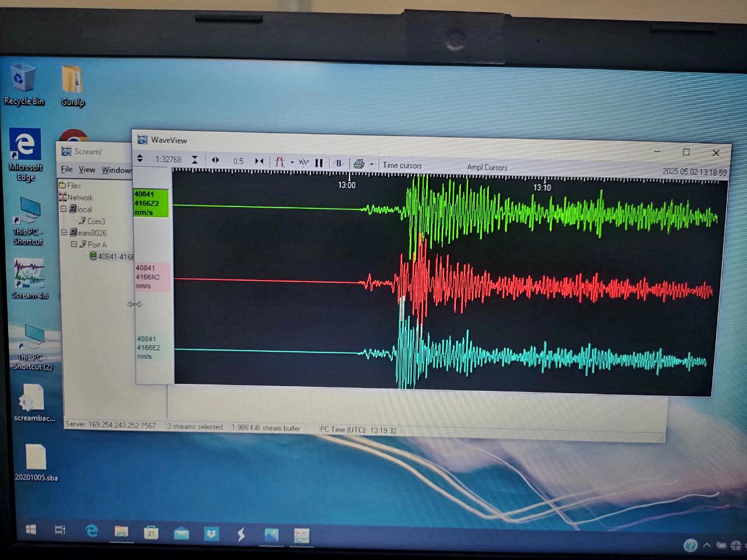Viewport: 747px width, 560px height.
Task: Click the printer icon in WaveView
Action: 359,164
